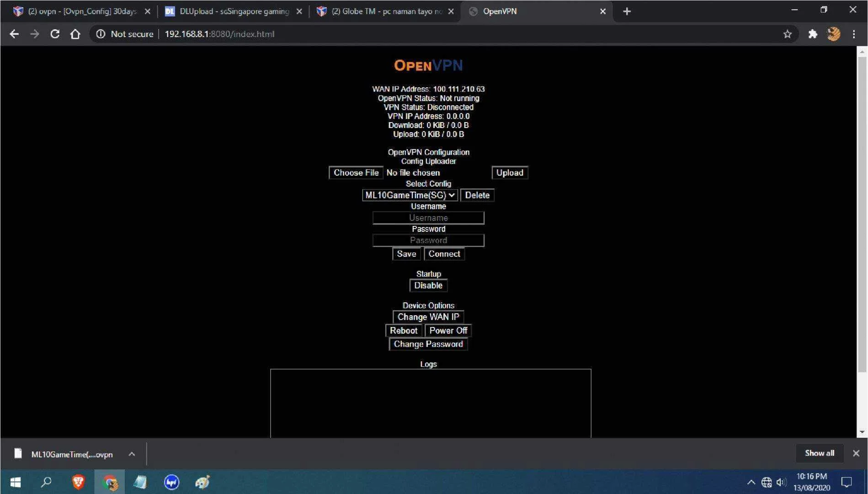
Task: Close the Globe TM tab
Action: click(x=451, y=11)
